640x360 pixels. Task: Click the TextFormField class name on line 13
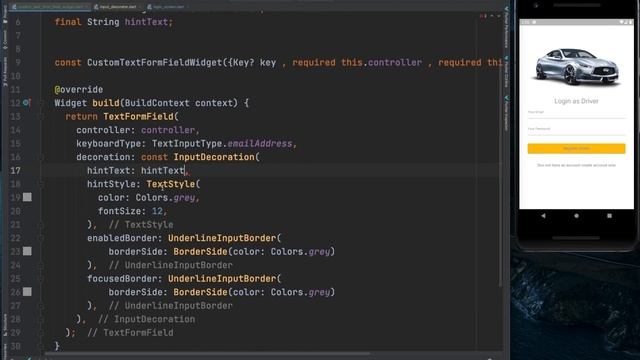(138, 117)
